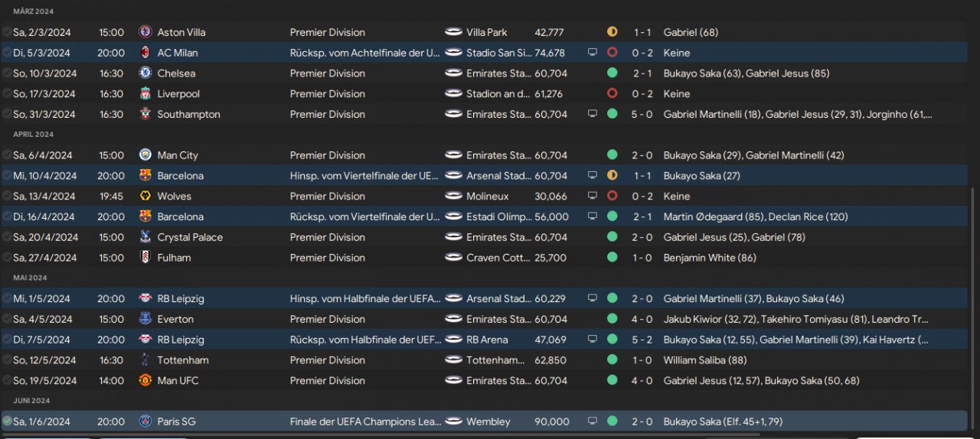Click the yellow draw indicator for Aston Villa
The image size is (980, 439).
click(x=612, y=32)
